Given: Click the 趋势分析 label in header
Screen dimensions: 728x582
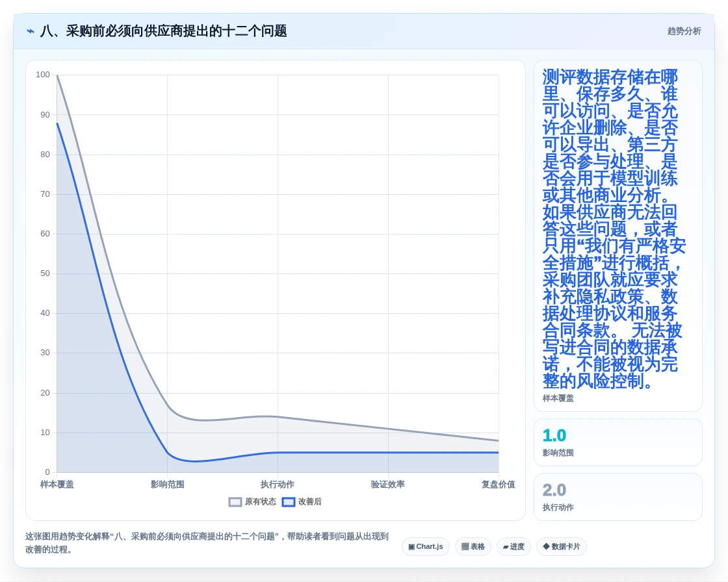Looking at the screenshot, I should click(x=684, y=31).
